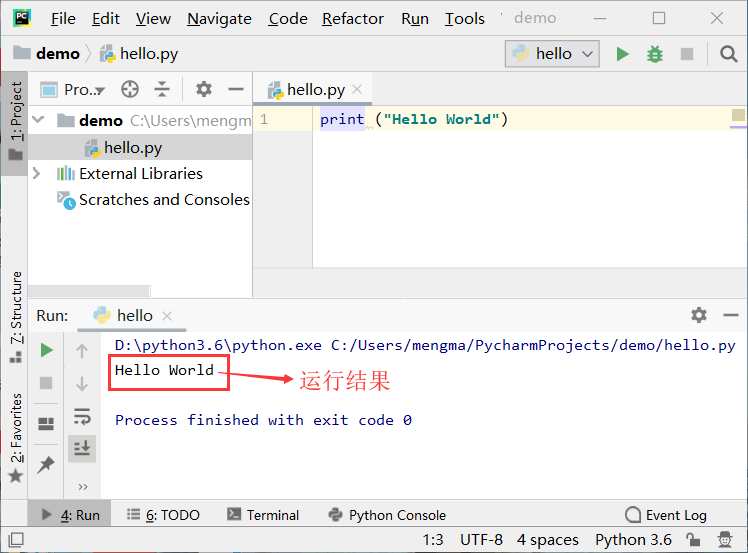Rerun program from Run panel play icon
Screen dimensions: 748x553
[46, 350]
